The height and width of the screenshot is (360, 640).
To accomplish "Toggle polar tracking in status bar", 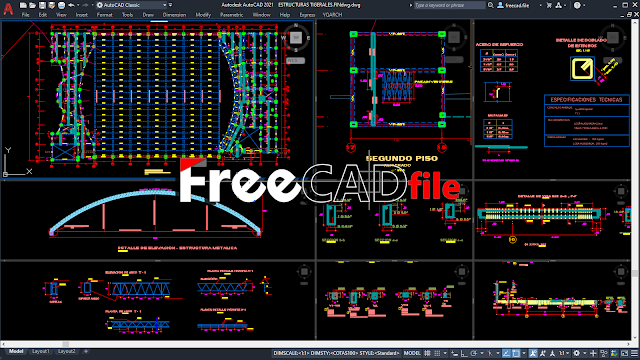I will click(474, 353).
